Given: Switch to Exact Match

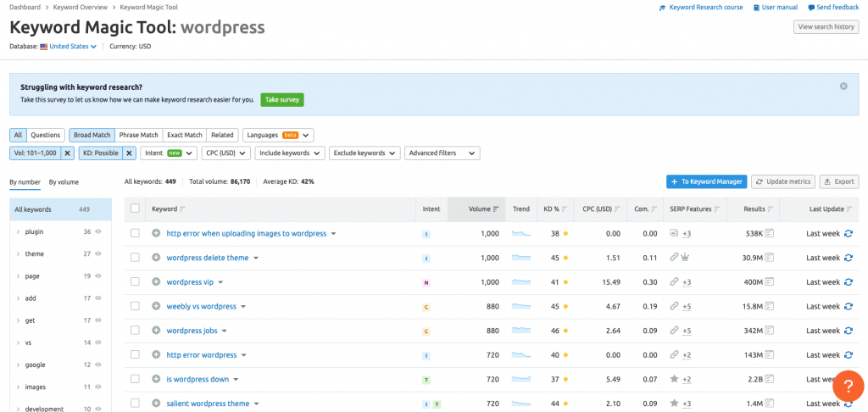Looking at the screenshot, I should pos(184,135).
